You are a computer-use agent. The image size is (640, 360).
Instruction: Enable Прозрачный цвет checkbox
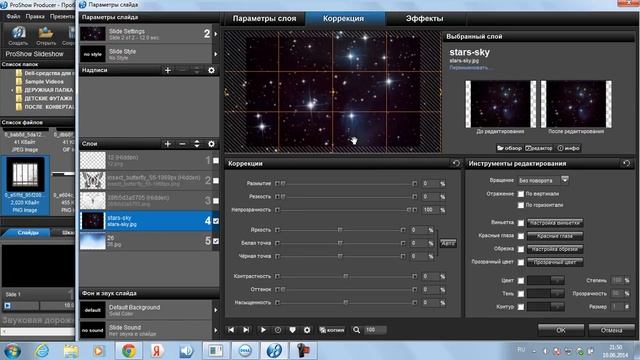[x=521, y=262]
